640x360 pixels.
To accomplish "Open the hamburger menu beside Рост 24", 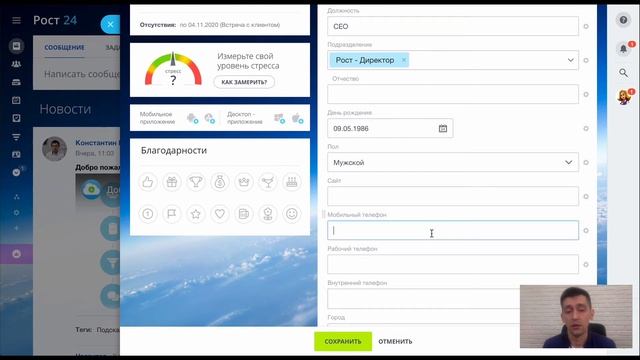I will (16, 20).
